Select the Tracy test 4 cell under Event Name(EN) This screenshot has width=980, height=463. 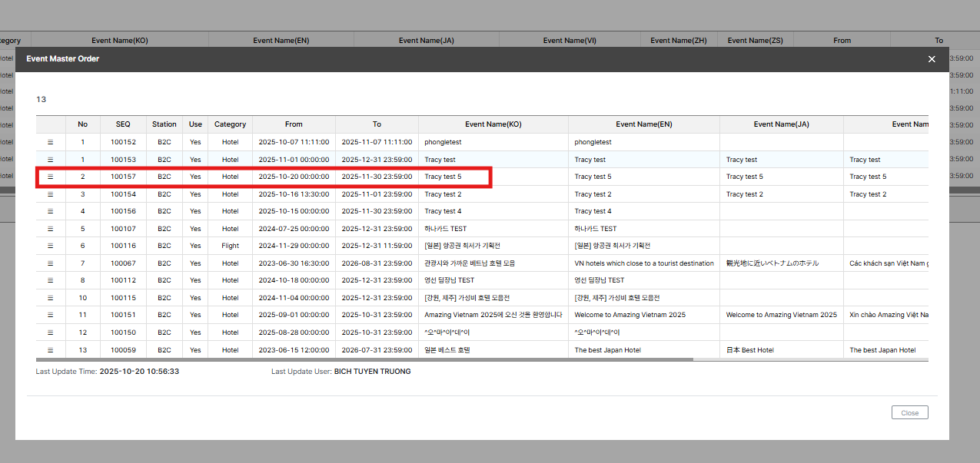(593, 211)
